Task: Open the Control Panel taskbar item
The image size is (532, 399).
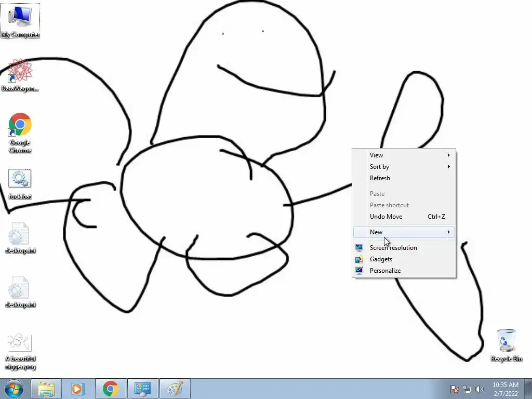Action: click(143, 389)
